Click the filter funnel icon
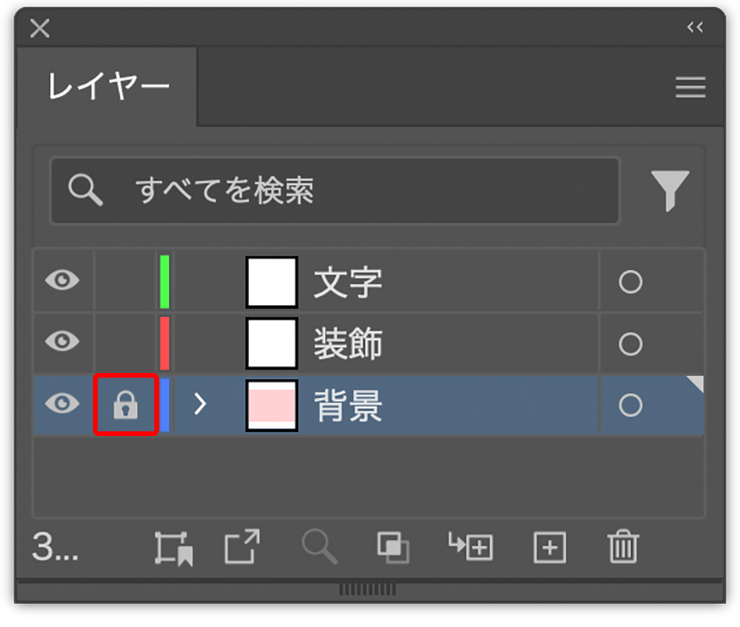Image resolution: width=740 pixels, height=627 pixels. click(x=670, y=190)
